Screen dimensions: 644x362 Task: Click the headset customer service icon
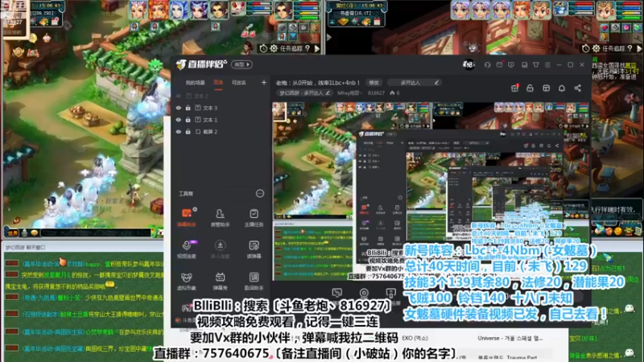pos(488,65)
